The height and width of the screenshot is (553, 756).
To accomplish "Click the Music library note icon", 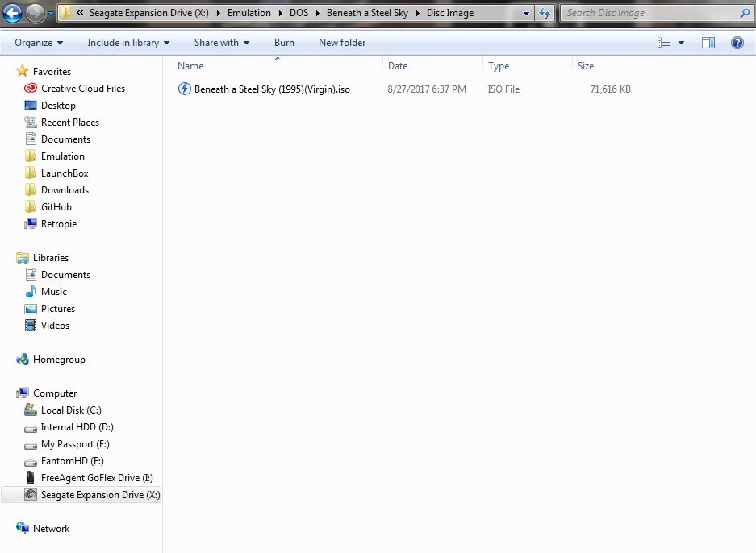I will point(31,292).
